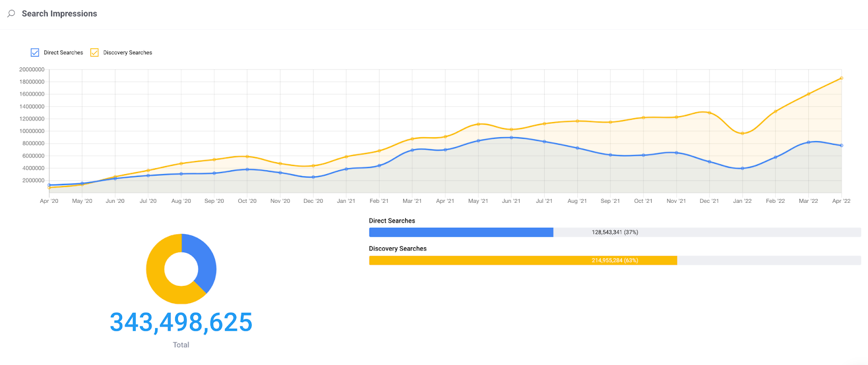Click the Oct '20 blue data point
The width and height of the screenshot is (868, 365).
[247, 169]
